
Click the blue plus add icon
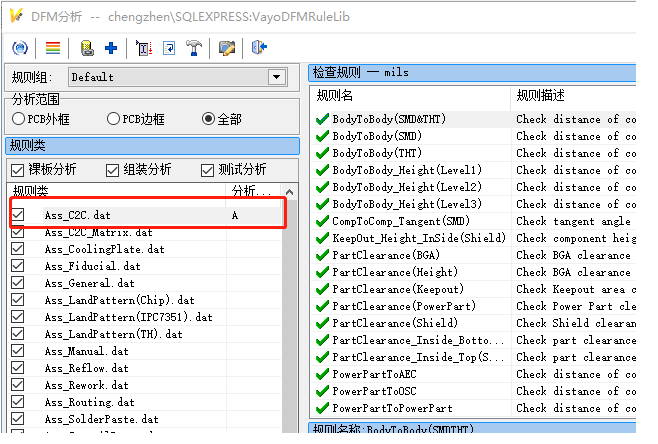(111, 47)
